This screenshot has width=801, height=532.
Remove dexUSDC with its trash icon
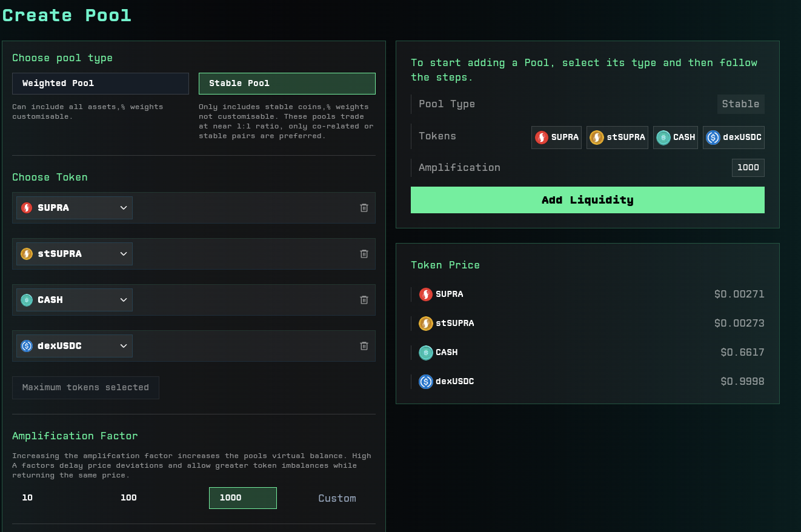(364, 346)
